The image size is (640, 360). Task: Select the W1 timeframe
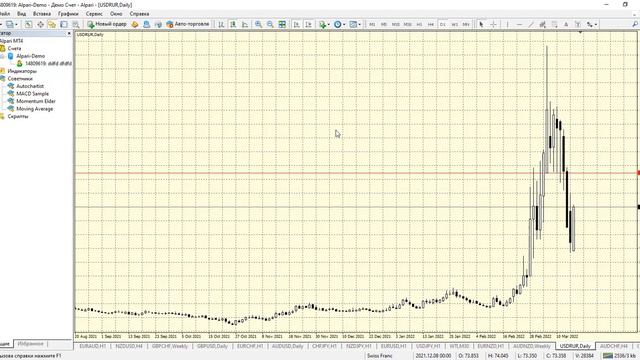454,24
